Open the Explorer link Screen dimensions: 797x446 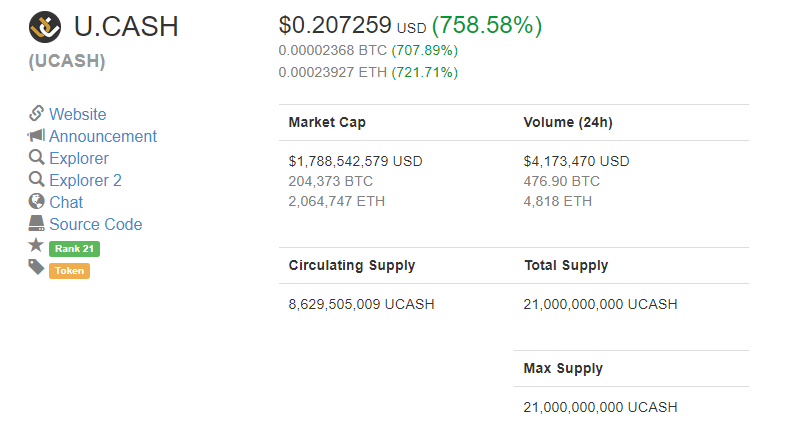pos(79,159)
